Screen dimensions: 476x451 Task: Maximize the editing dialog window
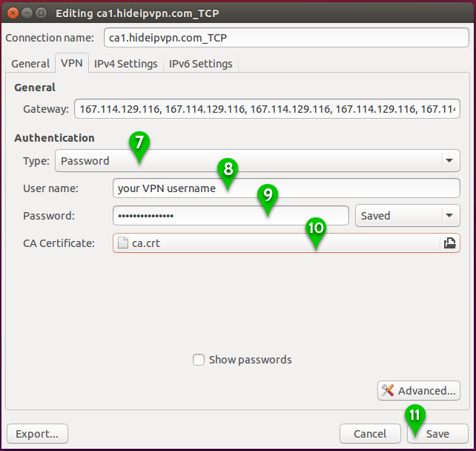point(42,13)
